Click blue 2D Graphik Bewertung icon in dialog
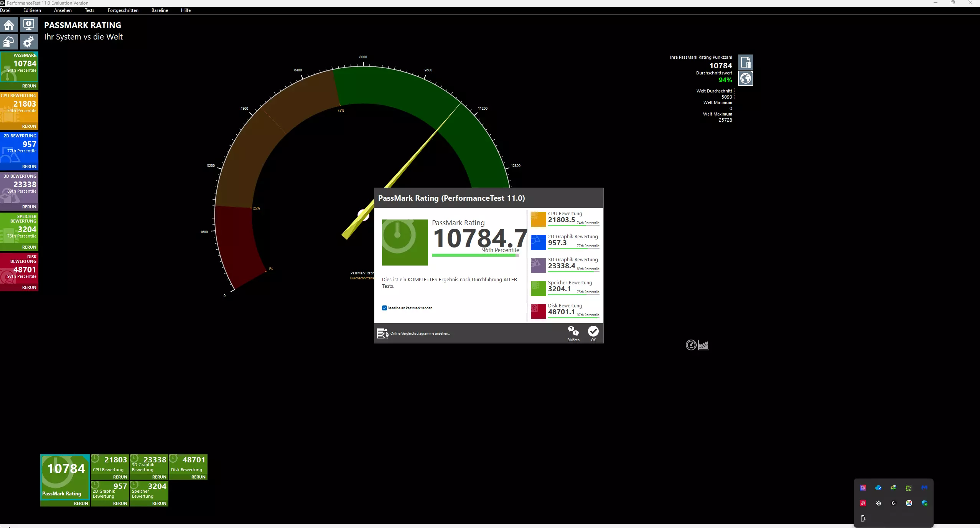This screenshot has height=528, width=980. pos(538,243)
